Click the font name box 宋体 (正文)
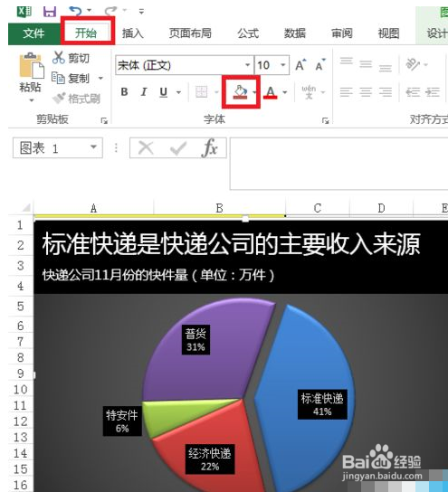 (x=180, y=65)
